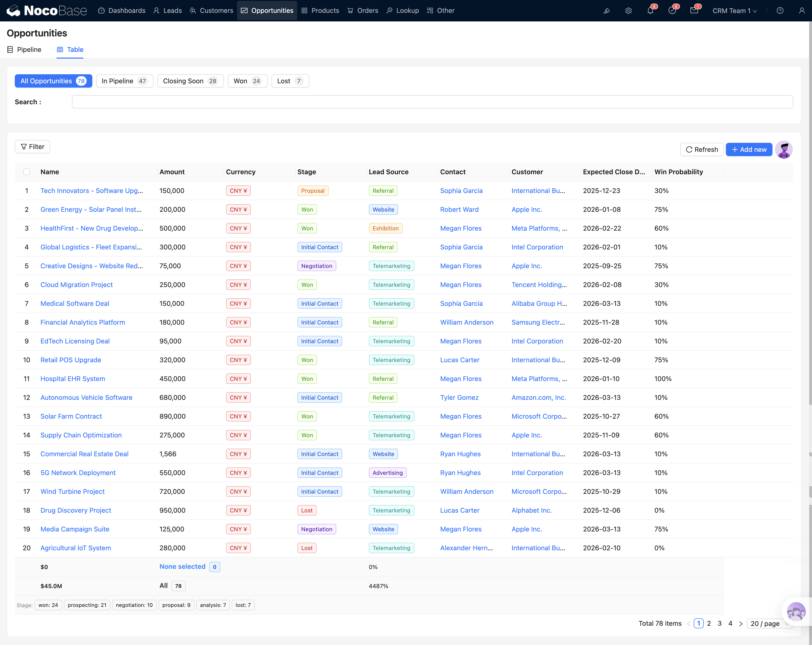Open the Cloud Migration Project link
The height and width of the screenshot is (645, 812).
[76, 285]
